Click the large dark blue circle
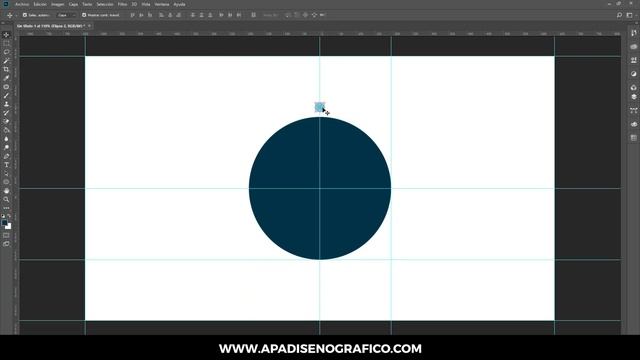 coord(320,188)
